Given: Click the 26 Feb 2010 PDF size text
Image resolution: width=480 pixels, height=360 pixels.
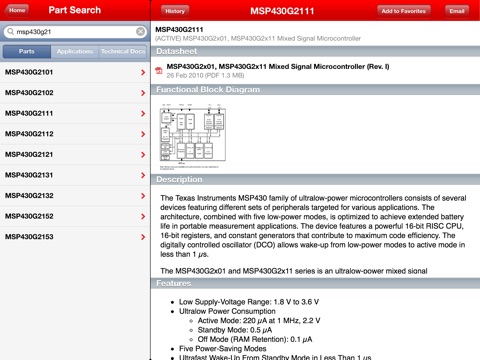Looking at the screenshot, I should (205, 76).
